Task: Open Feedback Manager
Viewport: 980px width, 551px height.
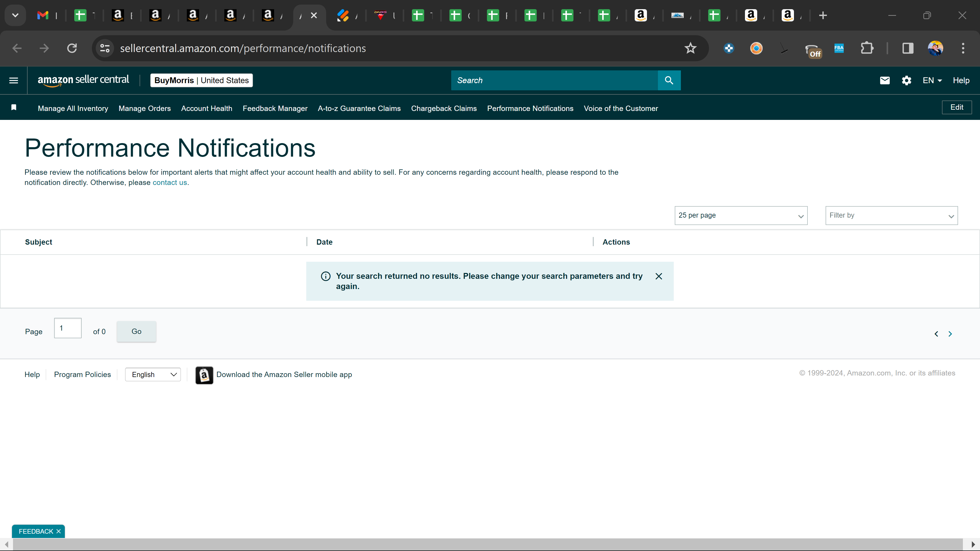Action: click(x=275, y=108)
